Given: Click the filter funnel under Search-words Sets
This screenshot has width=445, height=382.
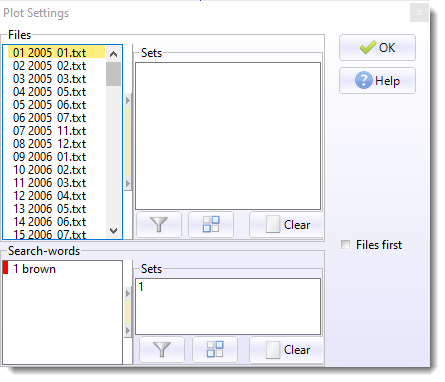Looking at the screenshot, I should tap(162, 349).
